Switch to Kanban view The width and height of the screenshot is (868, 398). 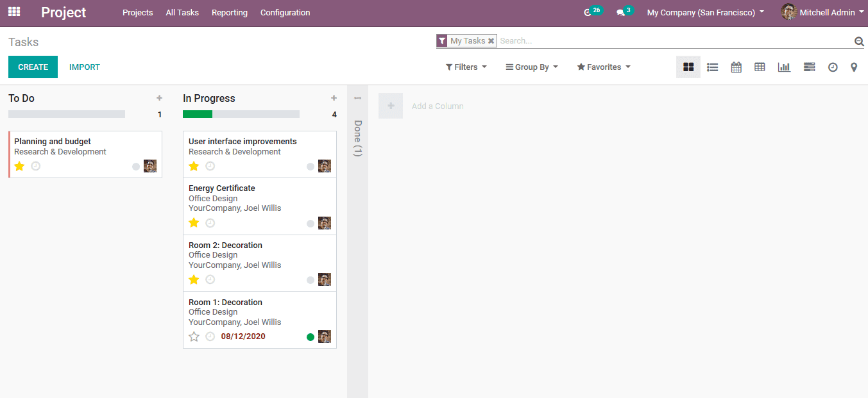(688, 67)
